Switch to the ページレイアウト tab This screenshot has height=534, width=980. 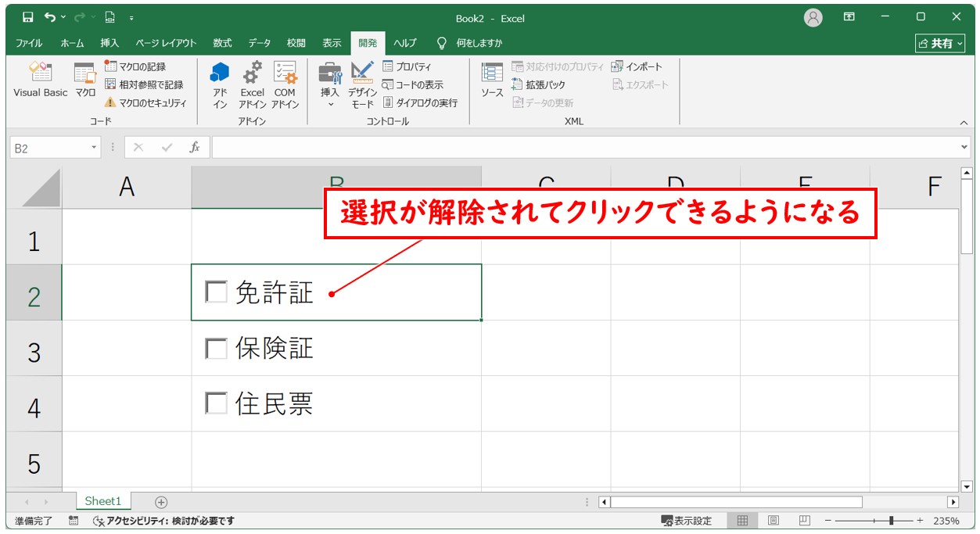(166, 43)
